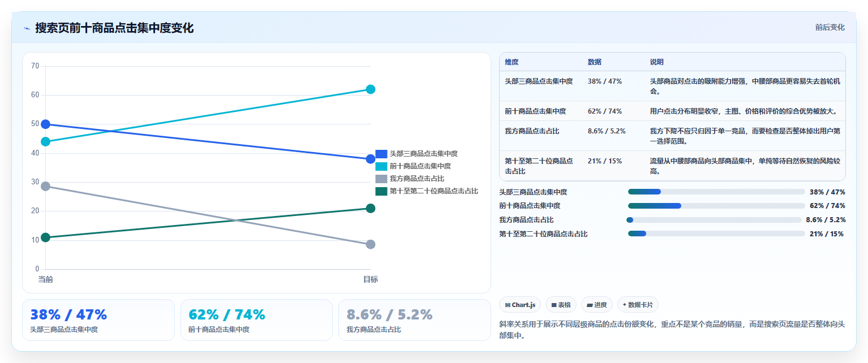Click the 维度 column header
Image resolution: width=868 pixels, height=363 pixels.
tap(512, 62)
